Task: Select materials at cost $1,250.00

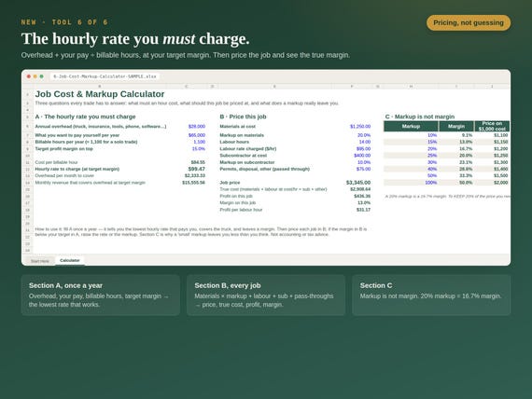Action: pos(360,127)
